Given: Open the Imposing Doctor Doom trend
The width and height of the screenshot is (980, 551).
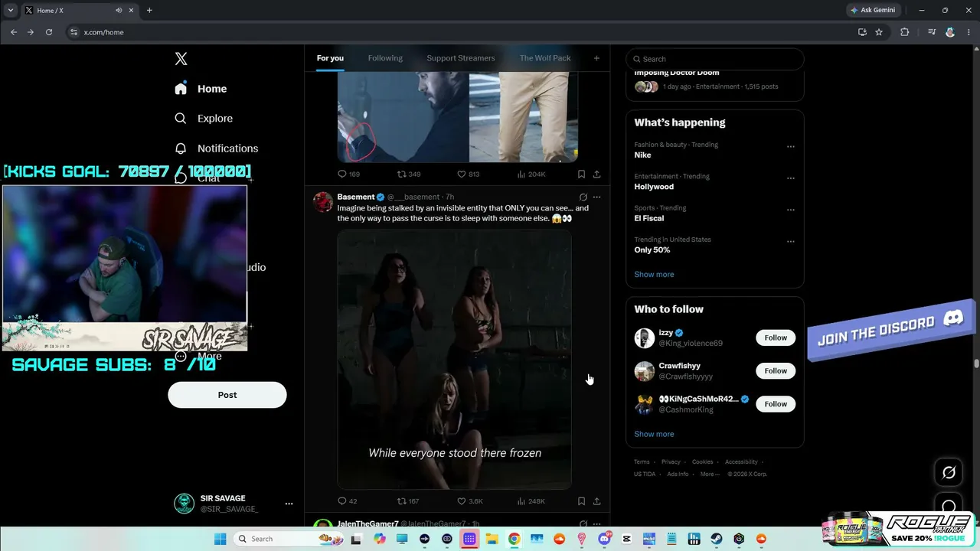Looking at the screenshot, I should pos(715,80).
